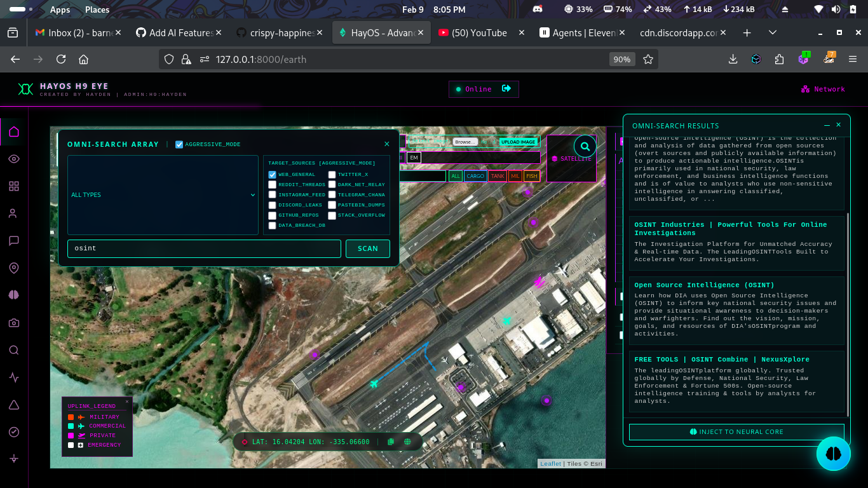Click the SCAN button
868x488 pixels.
point(368,248)
